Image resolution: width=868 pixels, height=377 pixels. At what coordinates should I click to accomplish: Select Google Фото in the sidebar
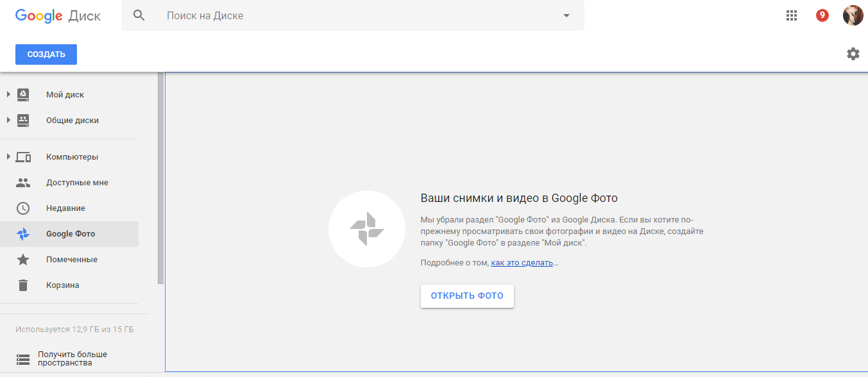point(69,233)
